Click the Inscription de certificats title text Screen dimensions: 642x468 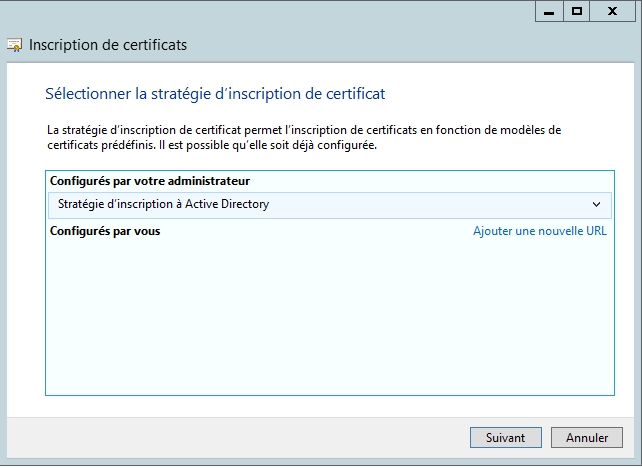108,45
